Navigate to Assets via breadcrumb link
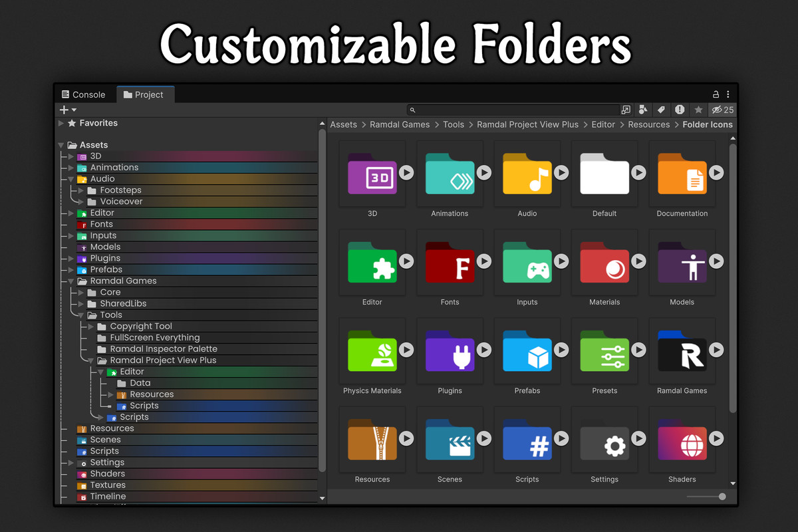Image resolution: width=798 pixels, height=532 pixels. (x=344, y=124)
